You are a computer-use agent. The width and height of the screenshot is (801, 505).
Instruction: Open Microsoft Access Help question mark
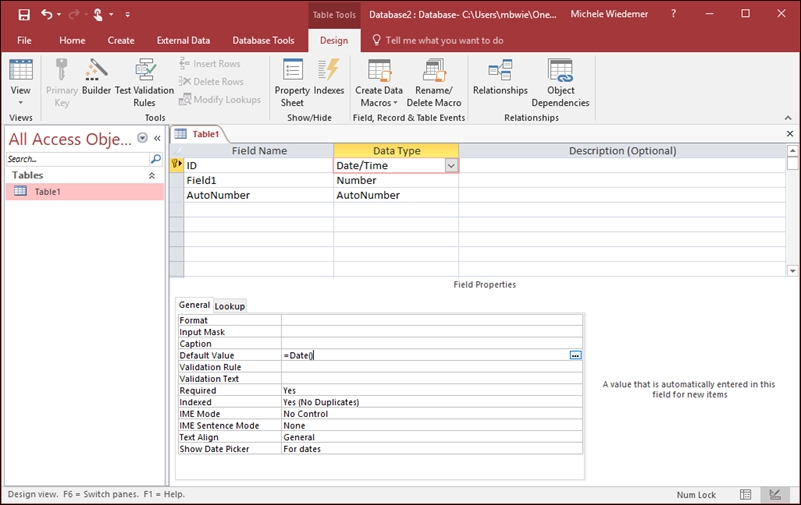(673, 14)
